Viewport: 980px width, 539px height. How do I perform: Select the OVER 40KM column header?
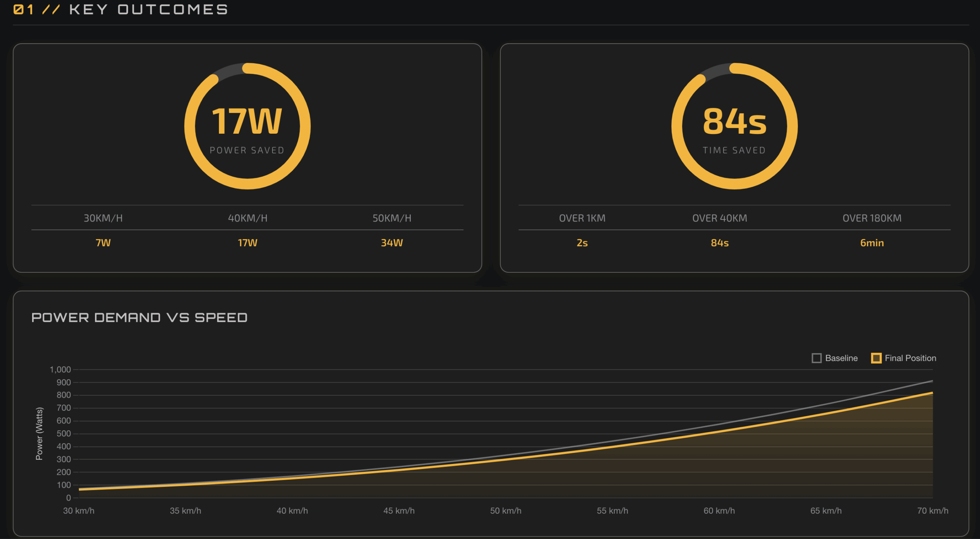tap(719, 218)
